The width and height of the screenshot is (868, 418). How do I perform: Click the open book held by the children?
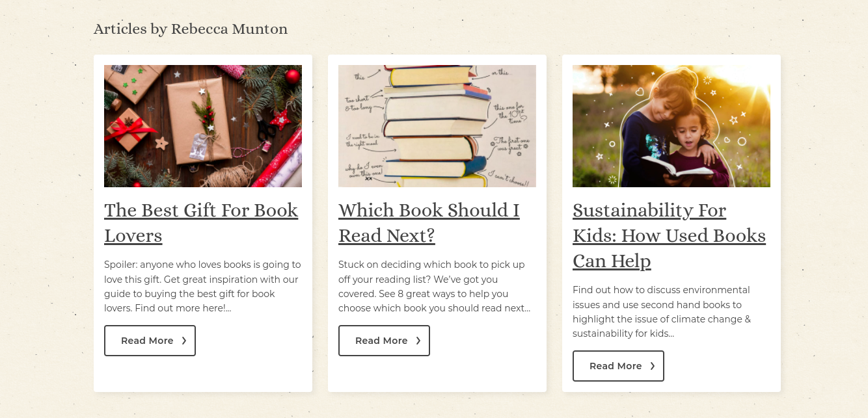[677, 166]
